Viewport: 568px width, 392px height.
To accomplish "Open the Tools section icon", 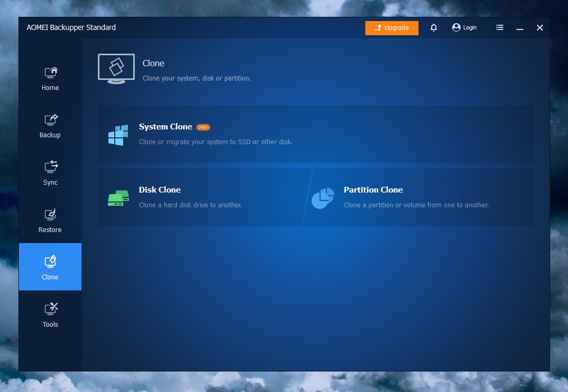I will click(51, 309).
